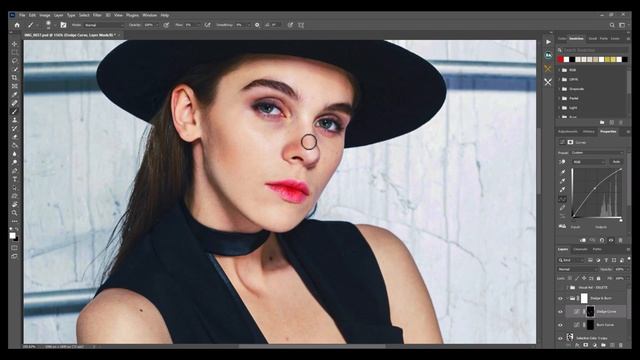Select the Move tool
This screenshot has height=360, width=640.
pos(15,44)
